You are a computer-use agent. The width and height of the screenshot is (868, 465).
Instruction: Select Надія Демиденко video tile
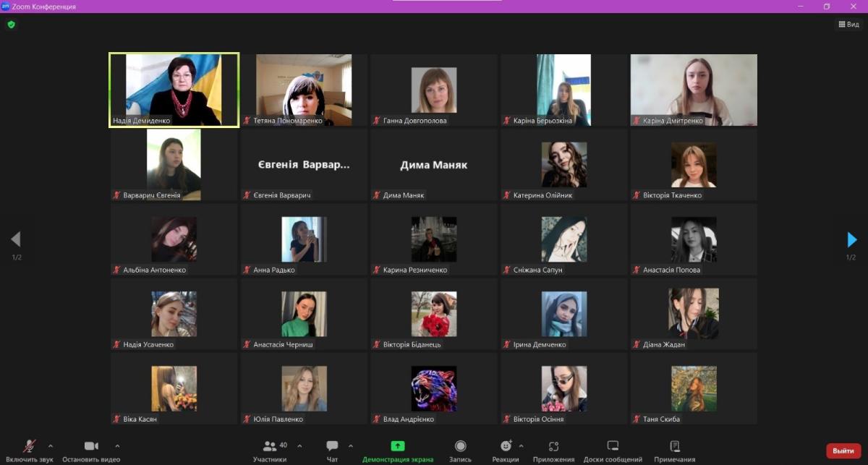[174, 90]
